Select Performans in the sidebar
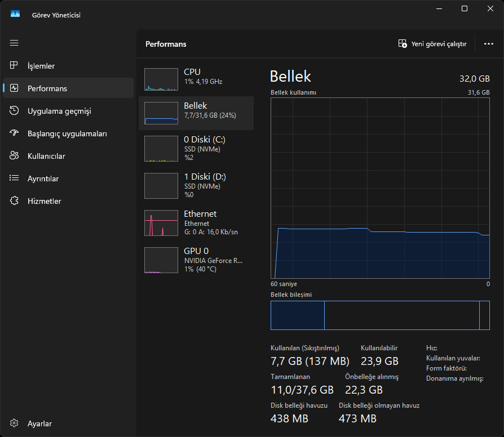504x437 pixels. point(68,88)
